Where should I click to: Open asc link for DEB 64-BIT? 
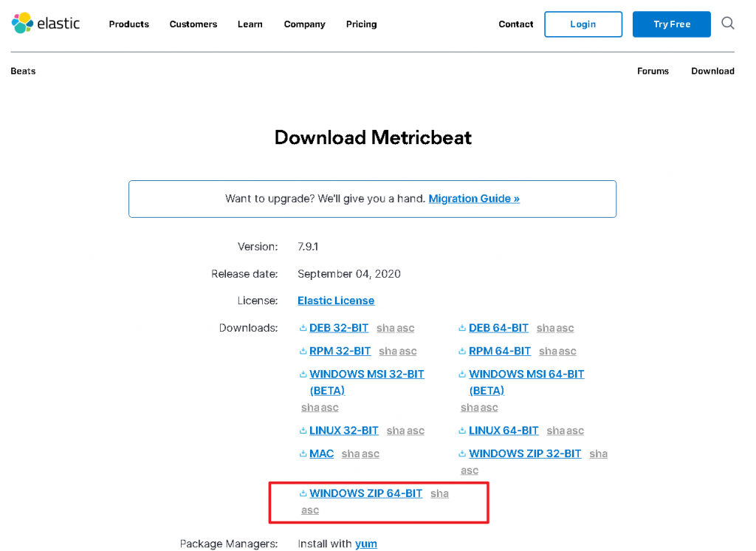click(565, 328)
